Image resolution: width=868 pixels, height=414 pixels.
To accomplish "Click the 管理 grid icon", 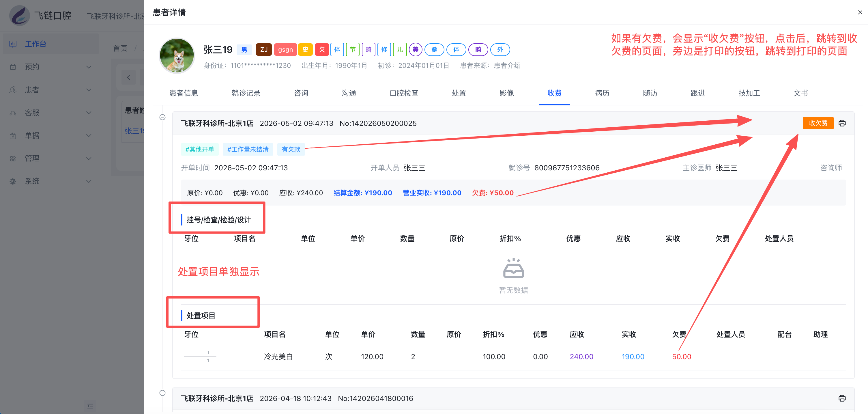I will [x=13, y=158].
